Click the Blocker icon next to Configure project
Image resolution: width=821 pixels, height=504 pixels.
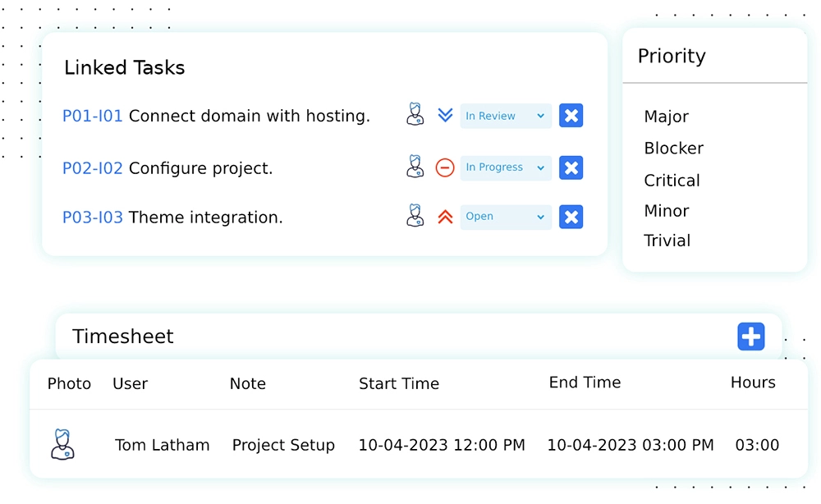444,167
